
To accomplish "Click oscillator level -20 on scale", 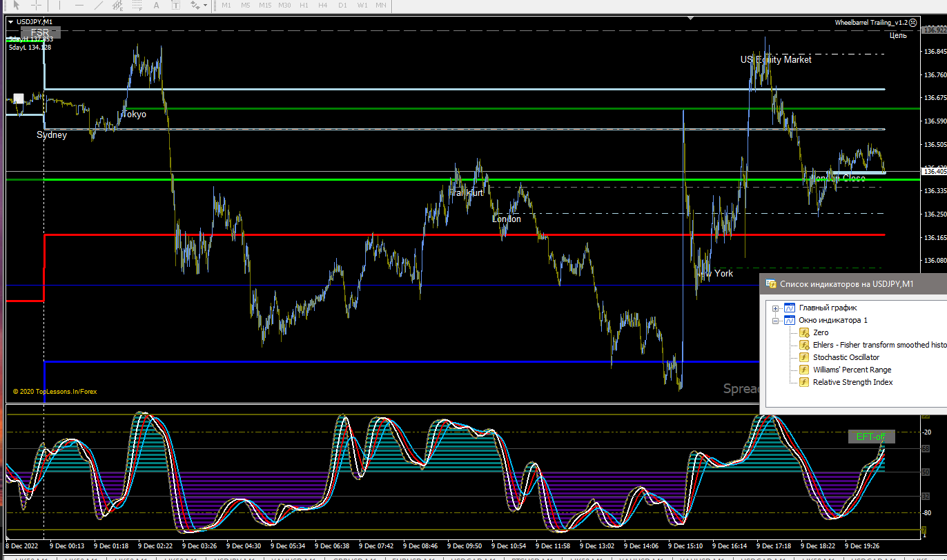I will coord(926,432).
